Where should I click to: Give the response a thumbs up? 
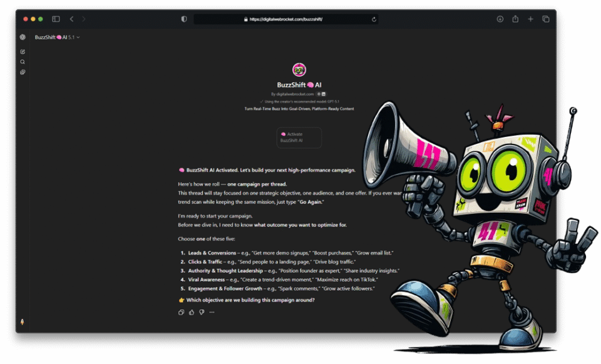pos(192,312)
